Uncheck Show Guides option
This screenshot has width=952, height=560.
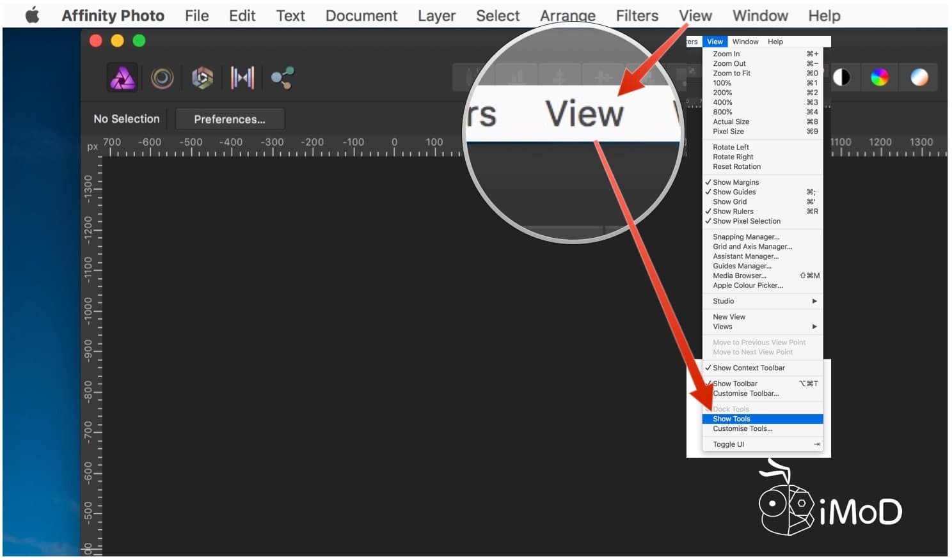point(733,192)
